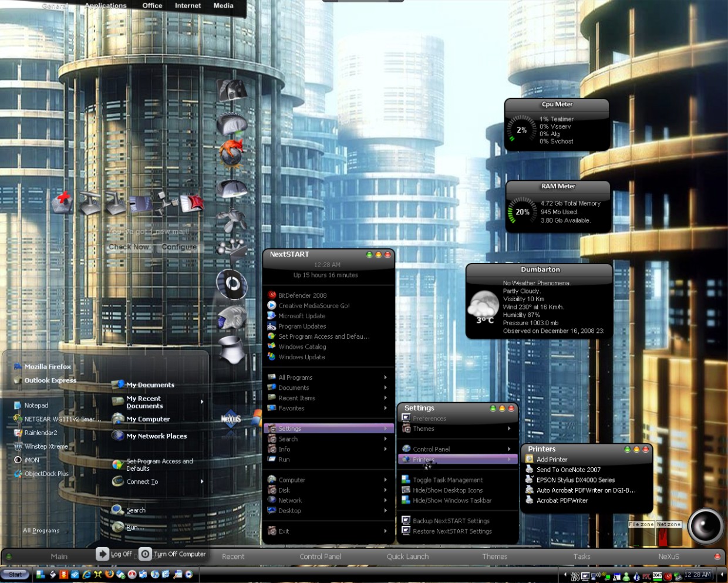Click the weather cloud icon in Dumbarton widget

tap(484, 305)
